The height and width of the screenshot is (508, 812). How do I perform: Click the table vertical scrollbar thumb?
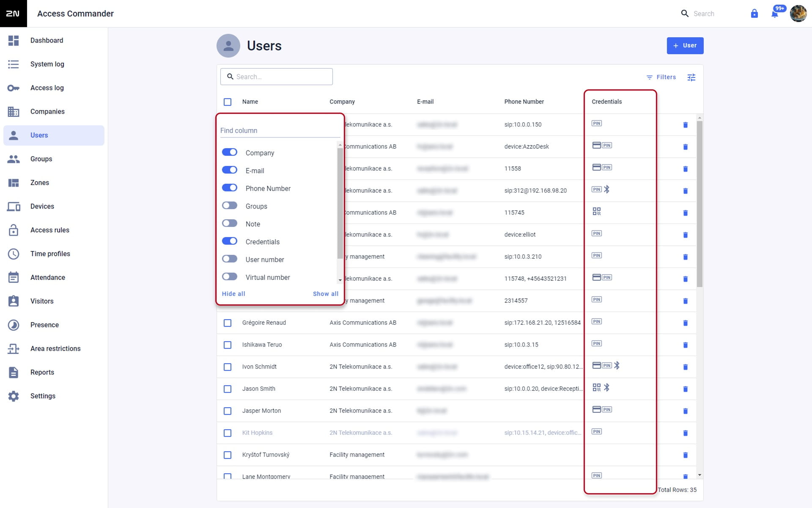pyautogui.click(x=700, y=204)
